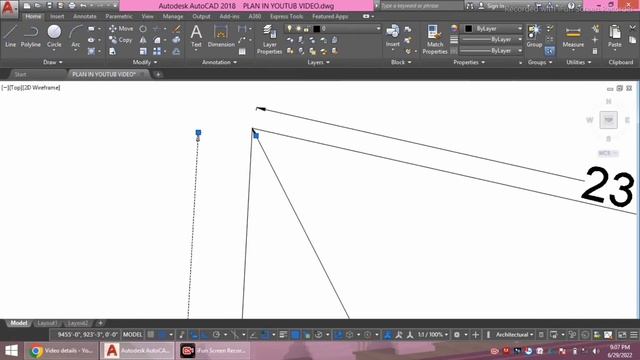640x360 pixels.
Task: Select the Rotate tool in Modify panel
Action: tap(143, 29)
